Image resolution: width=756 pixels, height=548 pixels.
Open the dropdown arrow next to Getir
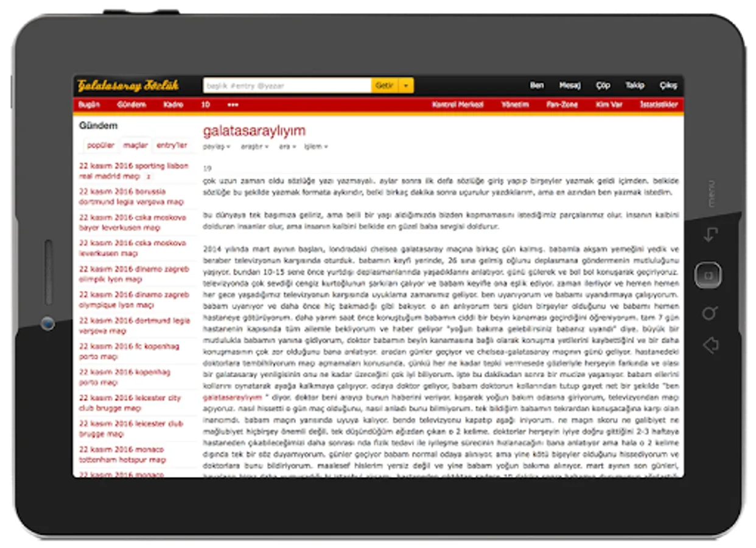pyautogui.click(x=406, y=86)
